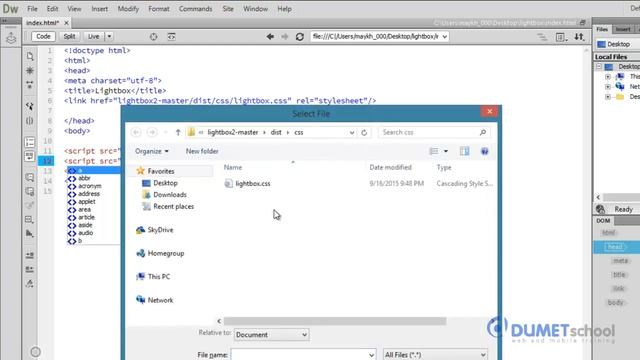Open the Modify menu

pos(128,9)
